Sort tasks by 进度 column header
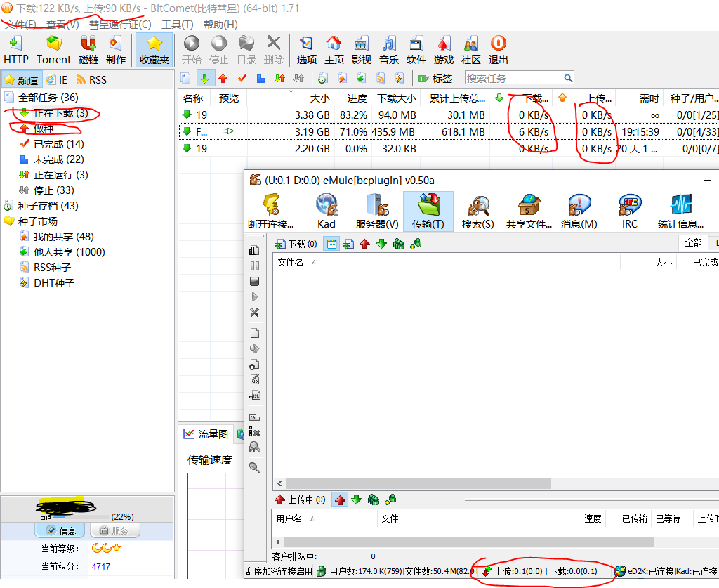 [x=357, y=98]
